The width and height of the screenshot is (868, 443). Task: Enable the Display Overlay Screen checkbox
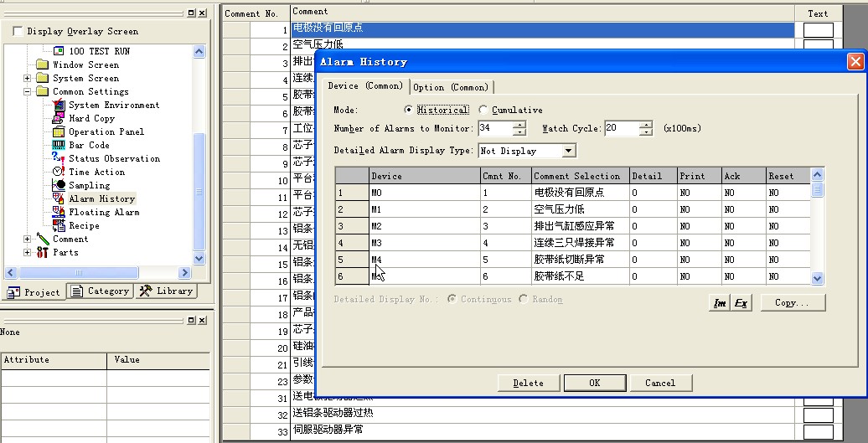click(18, 32)
